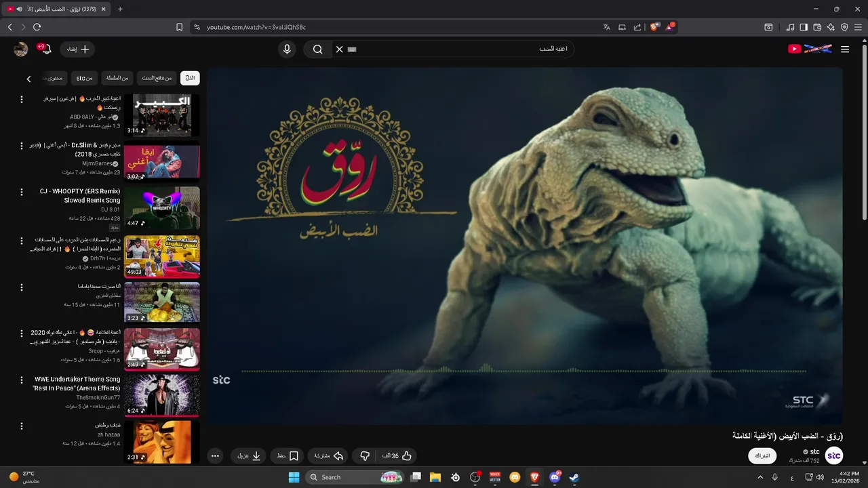The height and width of the screenshot is (488, 868).
Task: Select the من السلسلة chip
Action: point(117,78)
